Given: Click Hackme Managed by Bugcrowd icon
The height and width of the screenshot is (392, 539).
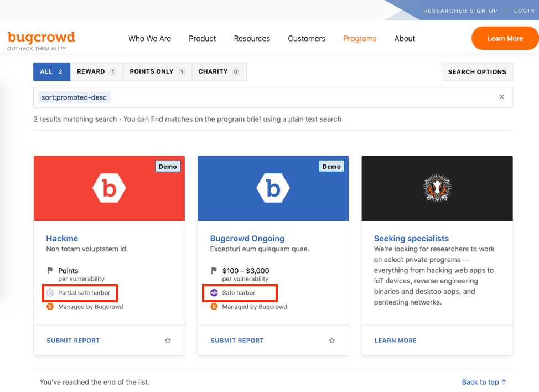Looking at the screenshot, I should point(50,306).
